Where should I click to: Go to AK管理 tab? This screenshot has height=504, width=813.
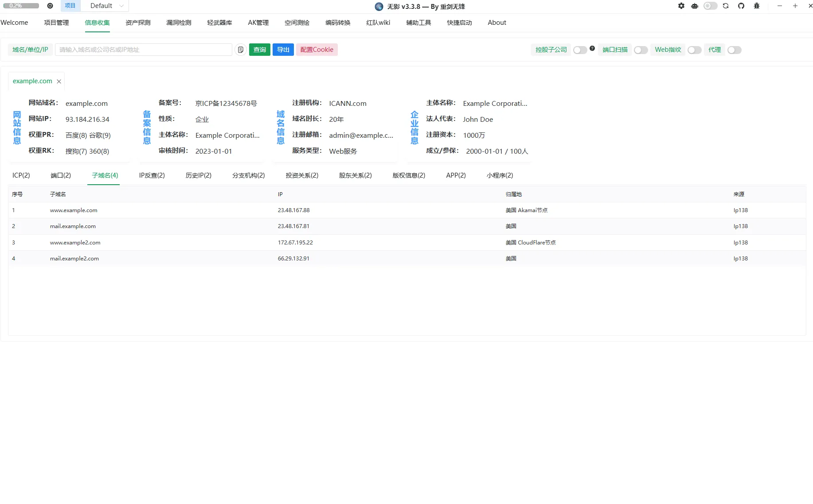pos(258,23)
